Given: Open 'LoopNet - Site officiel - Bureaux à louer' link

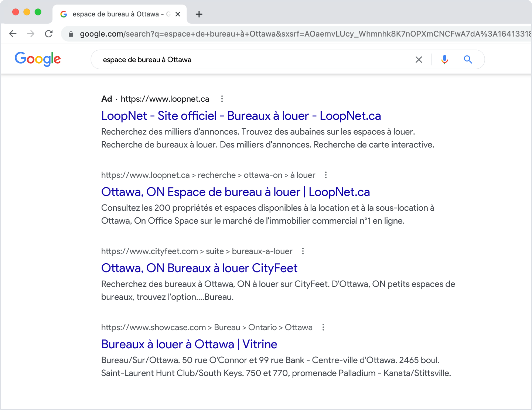Looking at the screenshot, I should coord(241,116).
